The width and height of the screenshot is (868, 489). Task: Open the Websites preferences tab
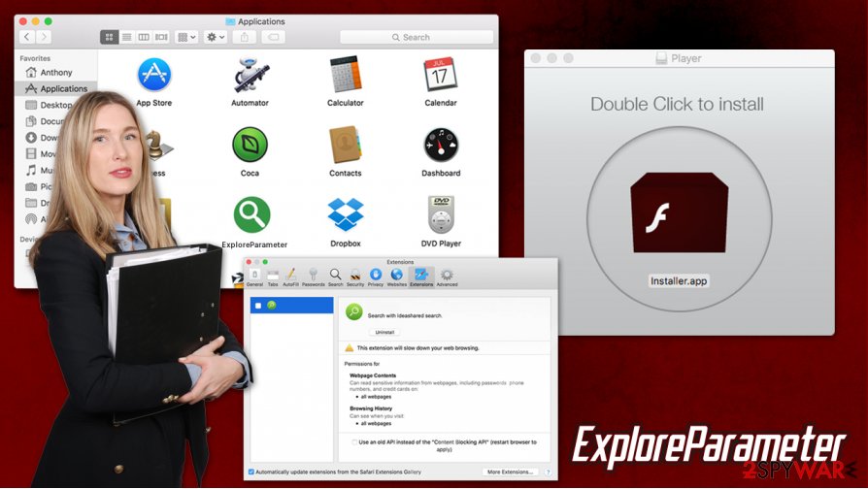pos(396,277)
